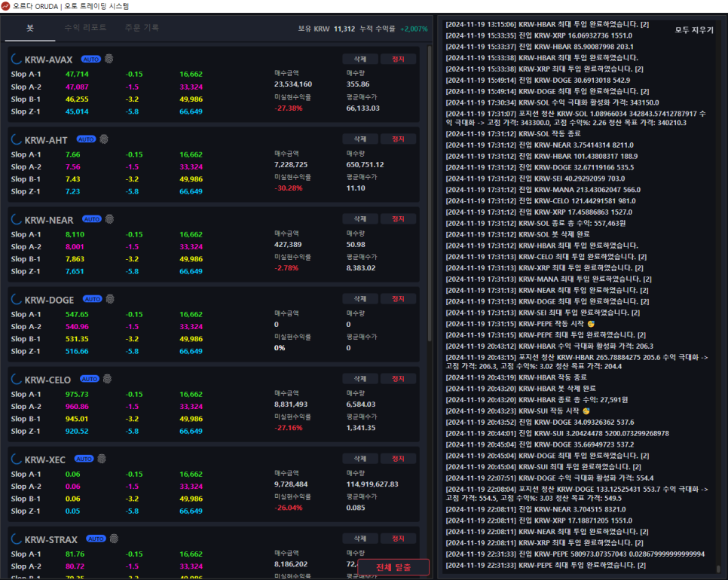Click the bot list vertical scrollbar
The height and width of the screenshot is (580, 728).
coord(430,193)
